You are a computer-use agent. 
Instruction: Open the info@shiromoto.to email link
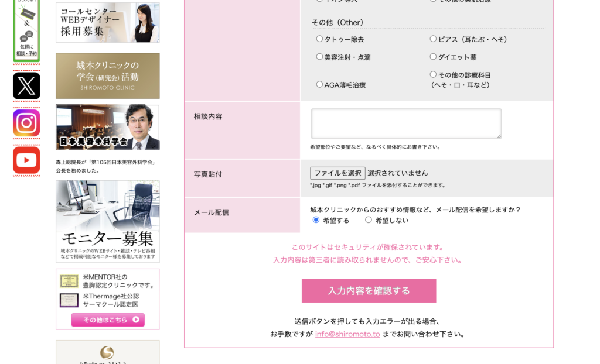tap(347, 334)
